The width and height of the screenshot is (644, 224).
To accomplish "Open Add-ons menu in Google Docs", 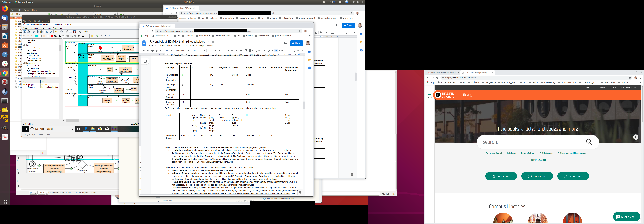I will 193,46.
